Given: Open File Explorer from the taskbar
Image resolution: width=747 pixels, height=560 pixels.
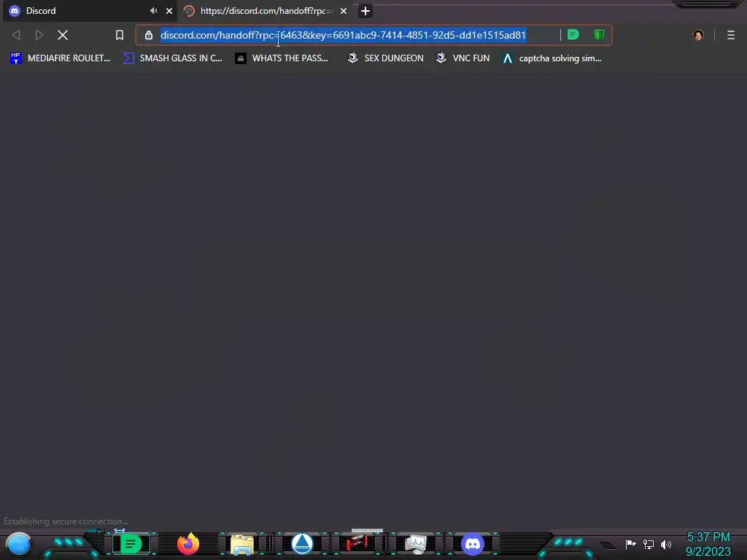Looking at the screenshot, I should 242,544.
